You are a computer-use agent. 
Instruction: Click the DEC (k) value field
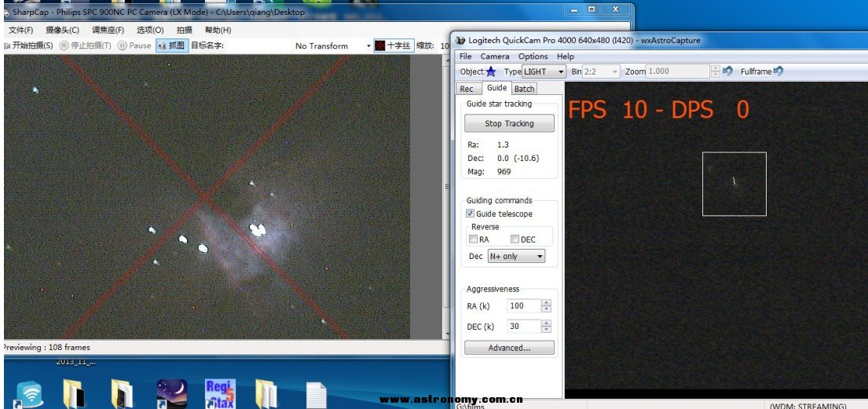tap(523, 327)
